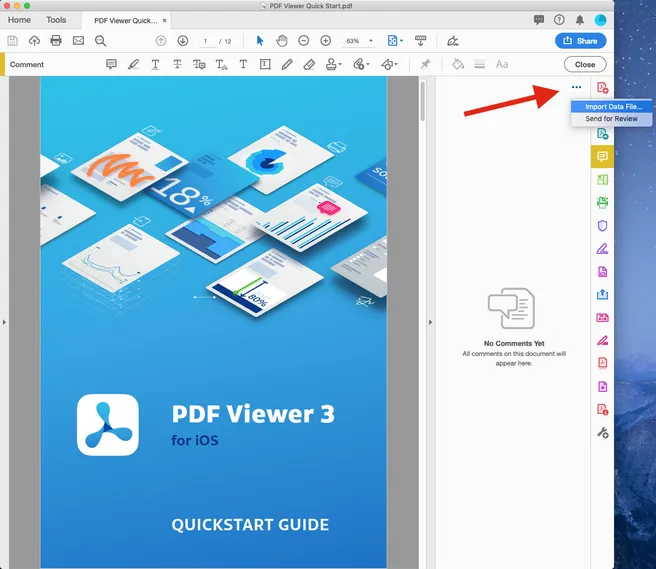The width and height of the screenshot is (656, 569).
Task: Click the arrow selection tool
Action: (x=260, y=41)
